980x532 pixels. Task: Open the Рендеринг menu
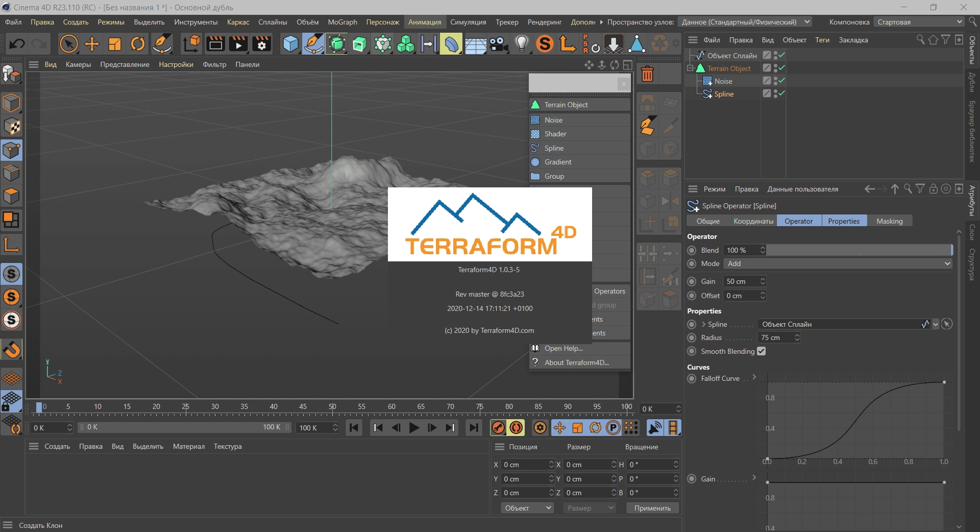click(544, 22)
